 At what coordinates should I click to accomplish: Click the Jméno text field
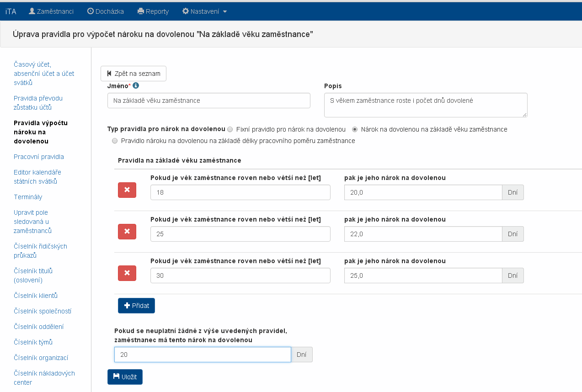tap(208, 101)
